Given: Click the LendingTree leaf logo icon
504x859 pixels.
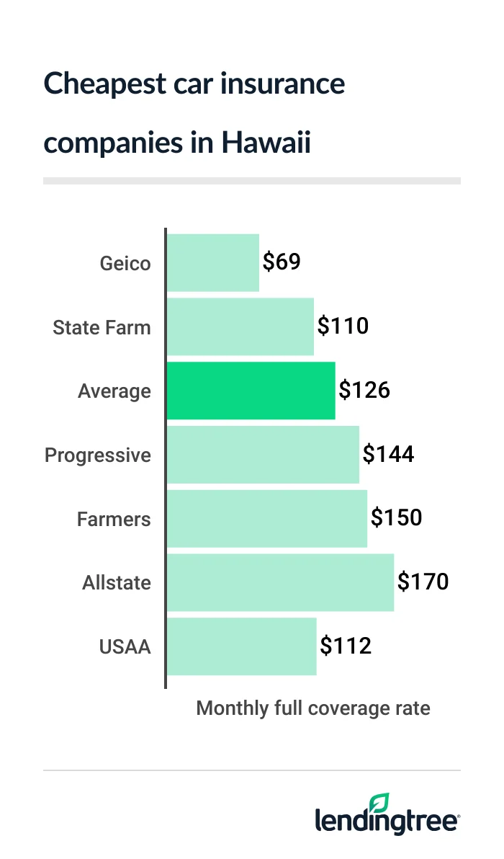Looking at the screenshot, I should click(379, 804).
